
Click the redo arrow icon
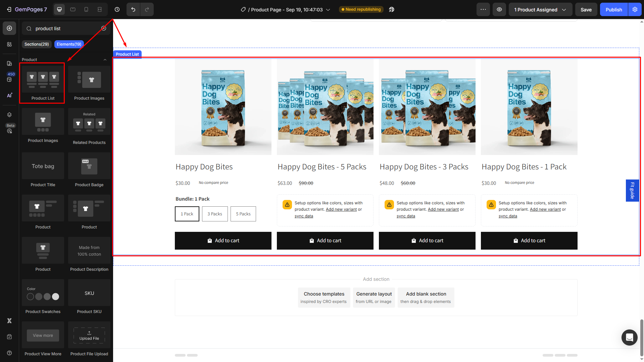click(x=147, y=9)
